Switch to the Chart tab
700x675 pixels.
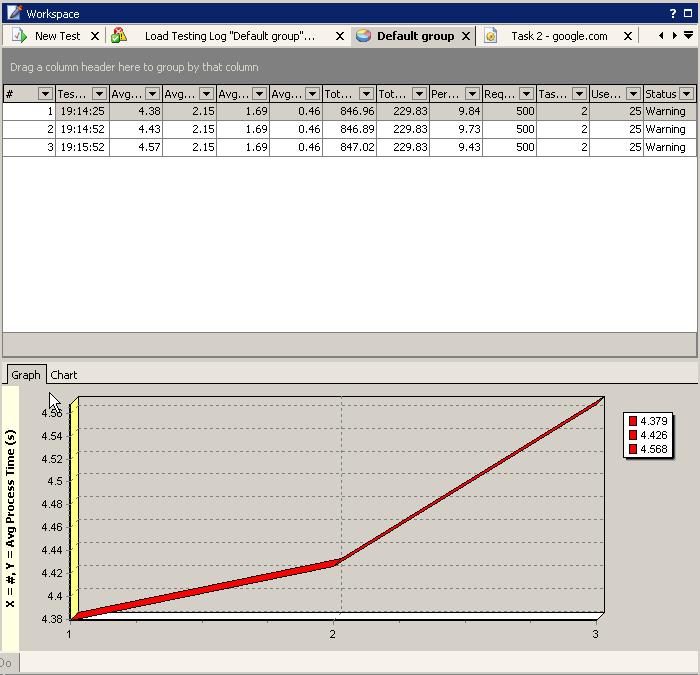click(x=64, y=375)
